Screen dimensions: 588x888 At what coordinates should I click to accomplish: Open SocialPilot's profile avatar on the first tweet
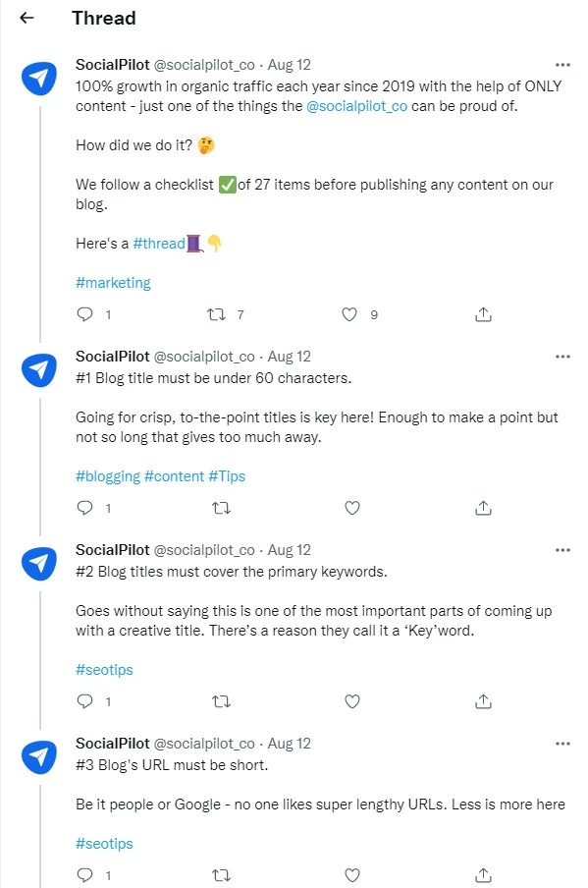pos(38,78)
